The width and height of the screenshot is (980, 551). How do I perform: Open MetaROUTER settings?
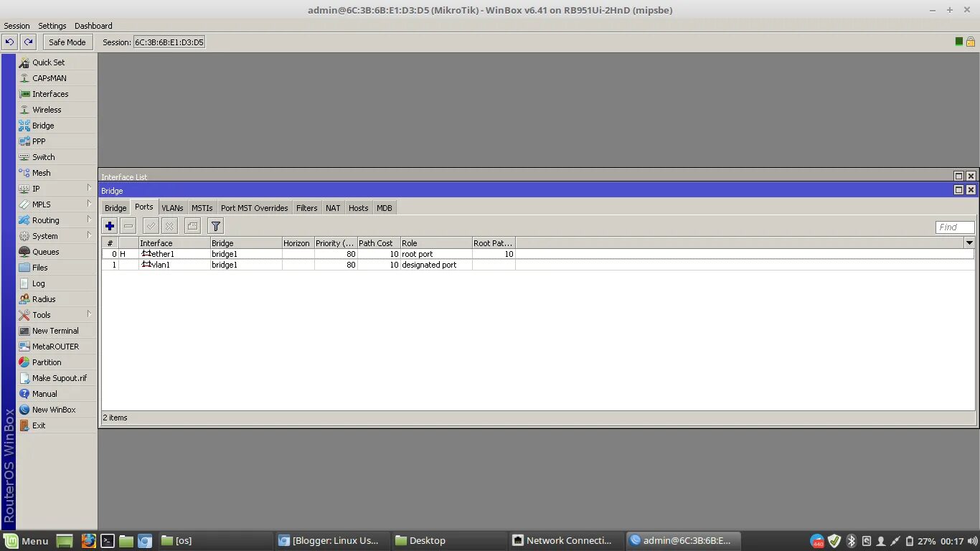[57, 347]
